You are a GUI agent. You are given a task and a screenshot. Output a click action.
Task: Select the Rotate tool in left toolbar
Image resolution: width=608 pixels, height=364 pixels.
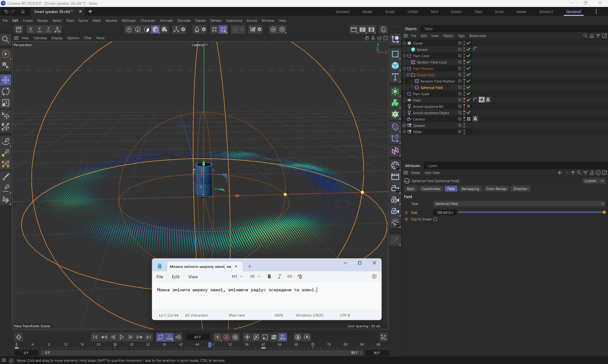pos(6,92)
